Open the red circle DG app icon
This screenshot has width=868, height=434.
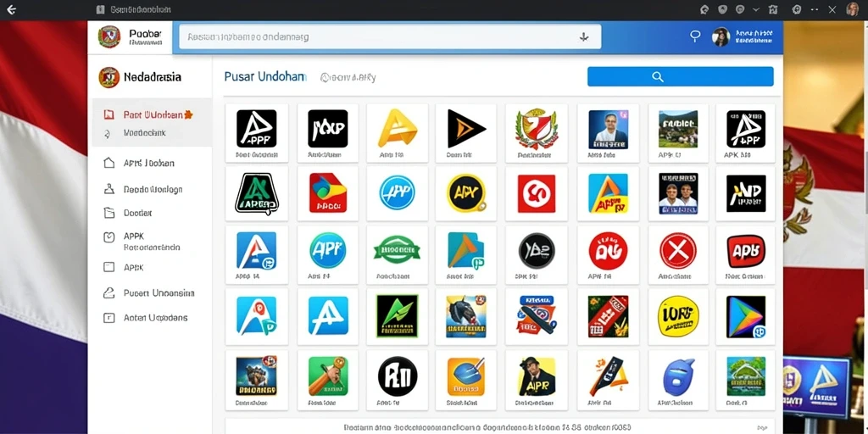tap(608, 251)
